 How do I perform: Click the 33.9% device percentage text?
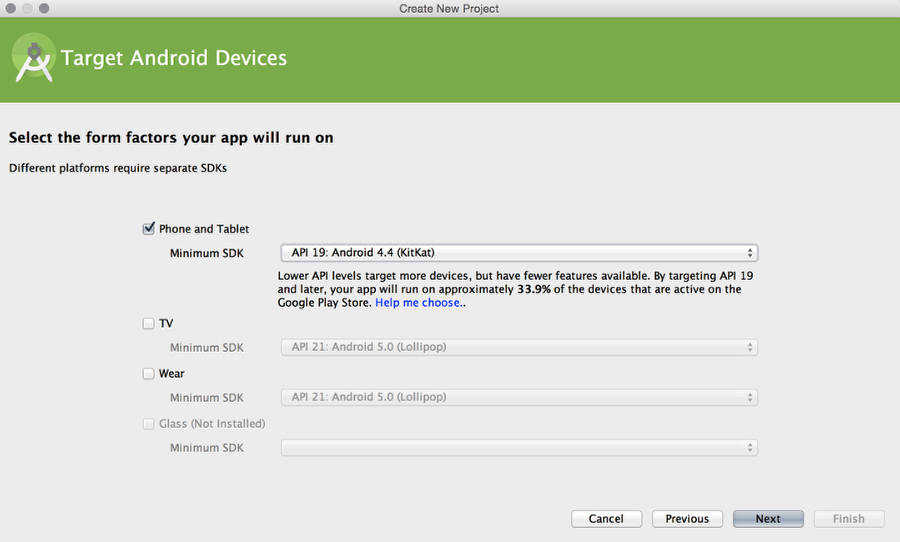click(x=534, y=289)
